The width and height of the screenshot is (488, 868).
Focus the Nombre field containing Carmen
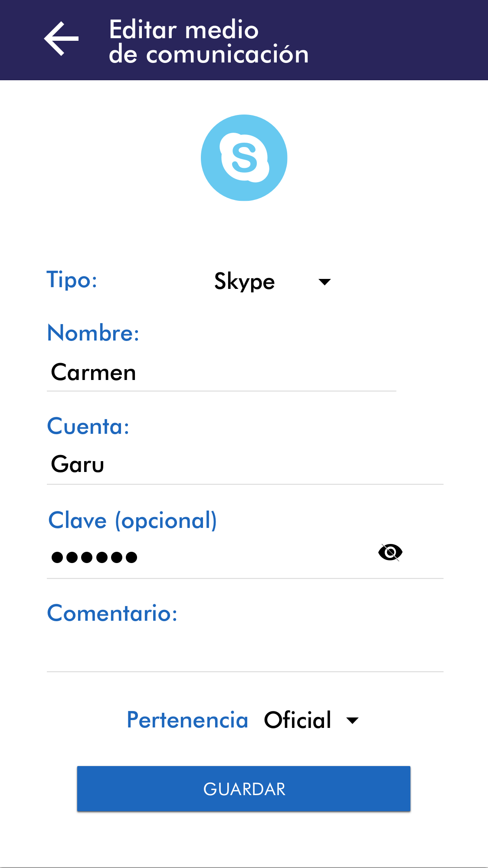click(221, 373)
